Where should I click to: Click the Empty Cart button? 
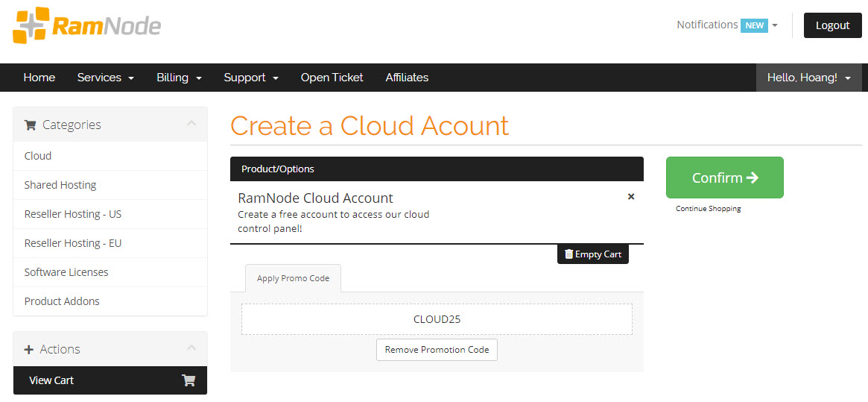[x=593, y=254]
